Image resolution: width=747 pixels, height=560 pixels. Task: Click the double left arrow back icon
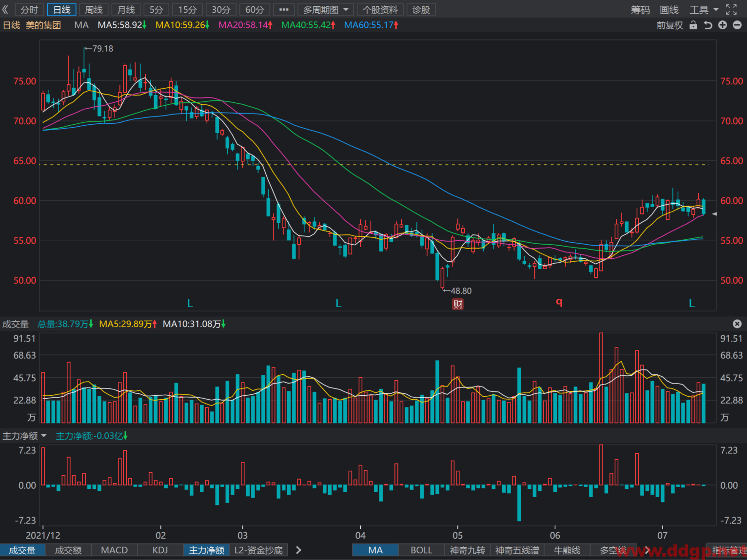pyautogui.click(x=5, y=10)
